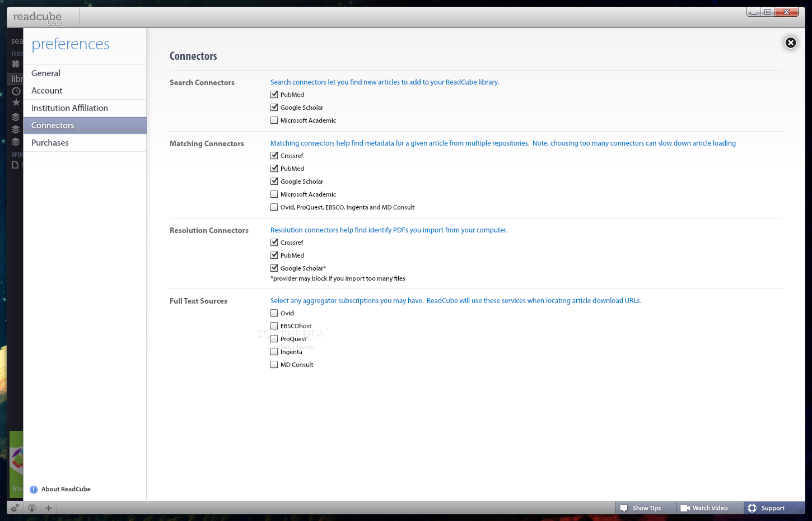Click the Support button
Screen dimensions: 812x521
pyautogui.click(x=774, y=508)
